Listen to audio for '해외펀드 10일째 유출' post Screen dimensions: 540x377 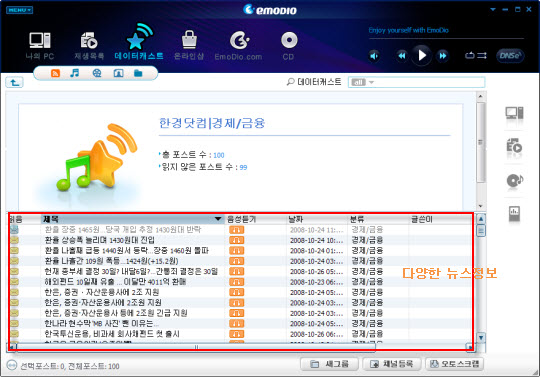pos(236,282)
